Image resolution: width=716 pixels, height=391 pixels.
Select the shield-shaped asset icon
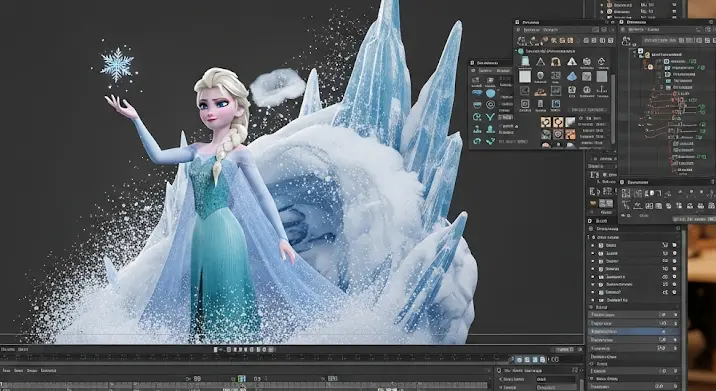pyautogui.click(x=541, y=75)
